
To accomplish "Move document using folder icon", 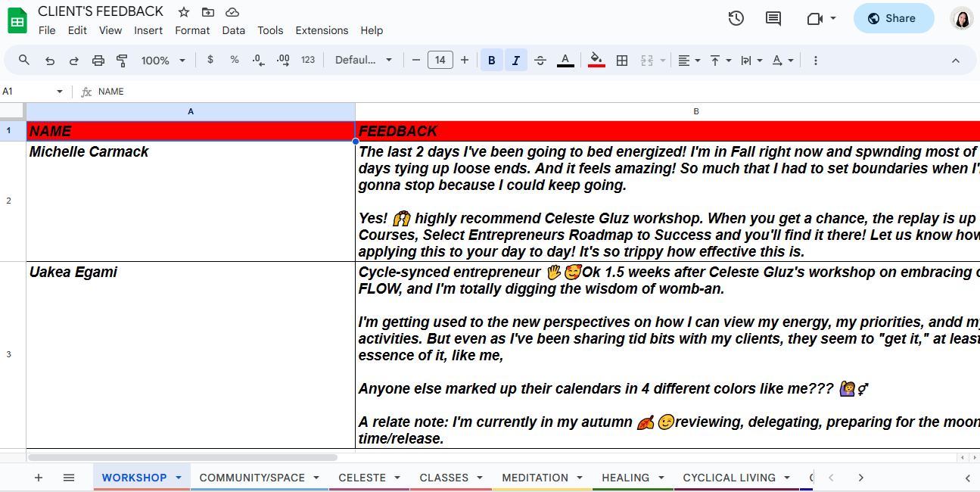I will 208,11.
